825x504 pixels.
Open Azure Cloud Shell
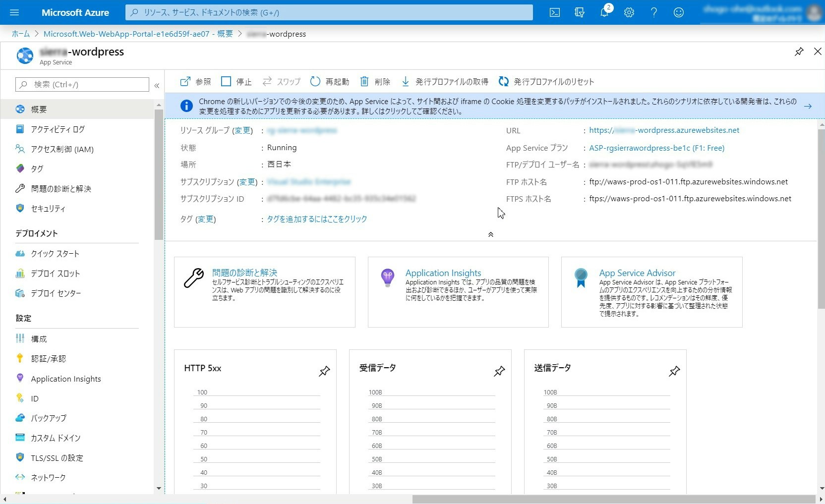(555, 12)
